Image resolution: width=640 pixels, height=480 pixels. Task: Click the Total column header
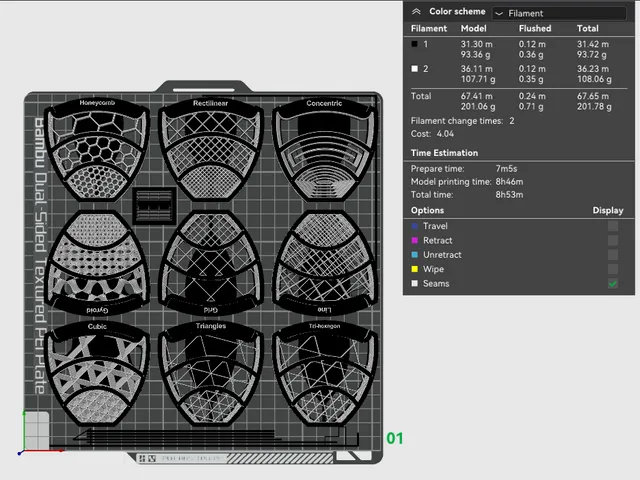pos(587,29)
